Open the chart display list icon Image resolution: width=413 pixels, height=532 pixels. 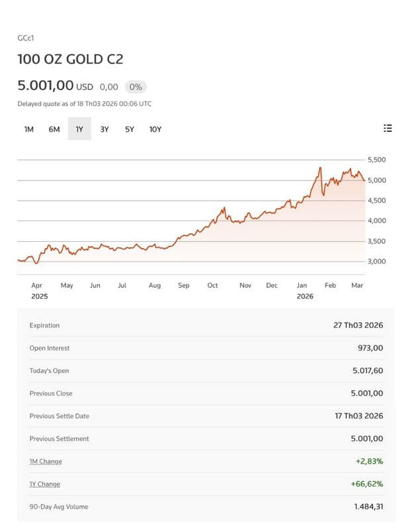pos(387,129)
